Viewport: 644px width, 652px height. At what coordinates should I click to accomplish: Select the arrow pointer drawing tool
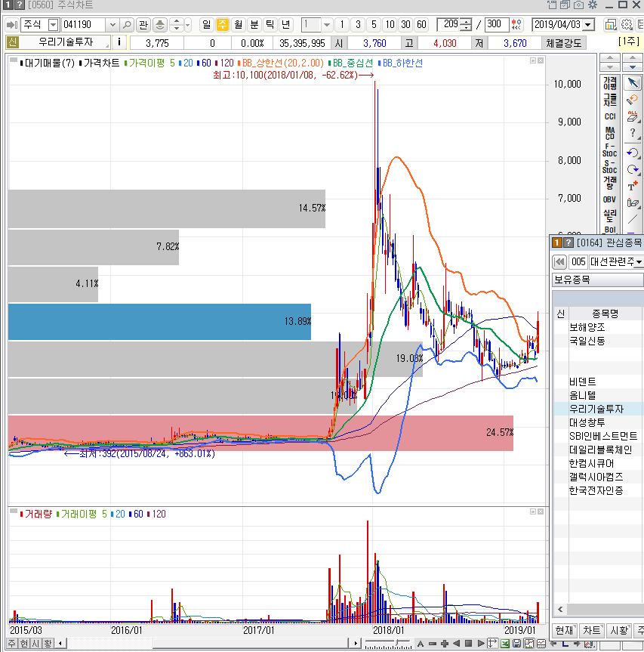(x=633, y=83)
